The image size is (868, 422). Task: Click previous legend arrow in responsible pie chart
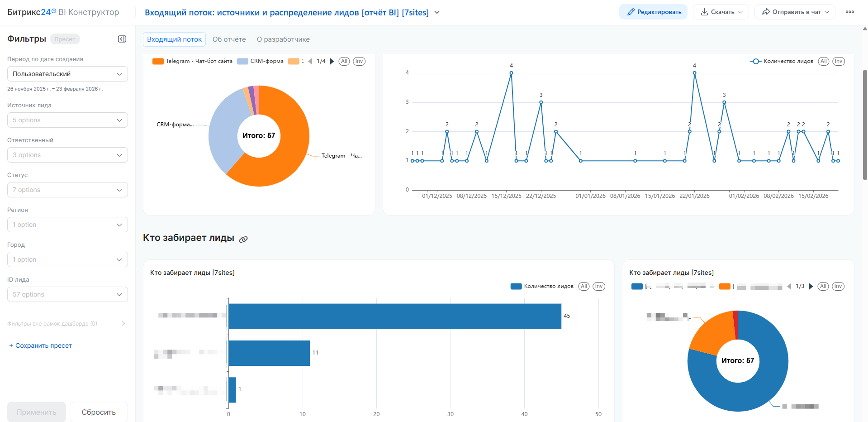click(789, 287)
